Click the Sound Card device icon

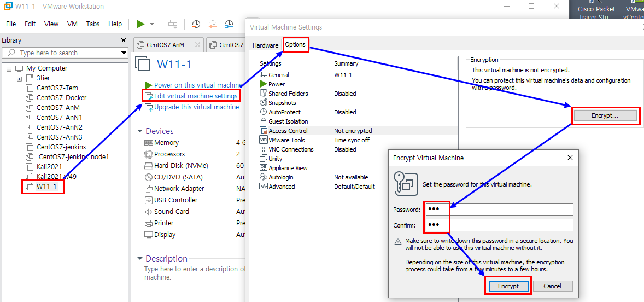(x=148, y=212)
